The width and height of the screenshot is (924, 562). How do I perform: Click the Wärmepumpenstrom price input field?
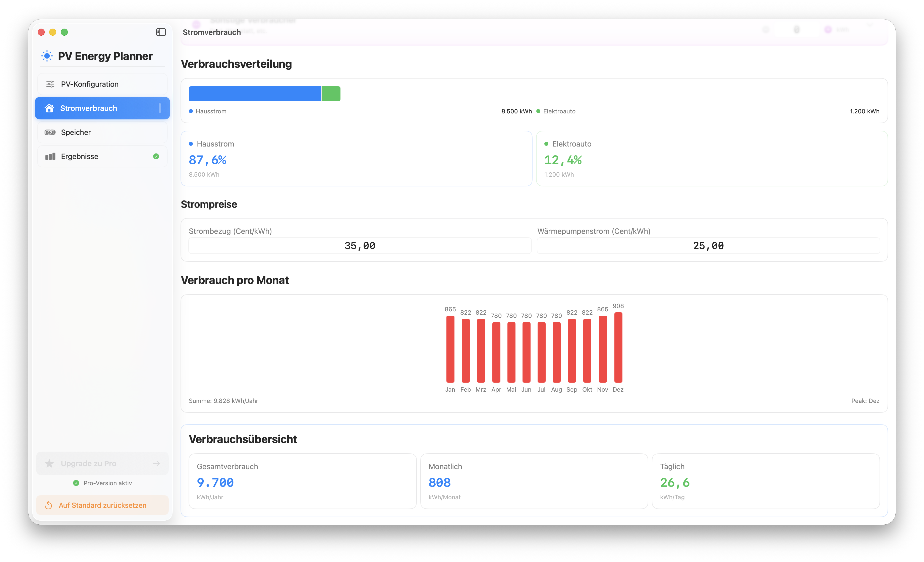[708, 246]
